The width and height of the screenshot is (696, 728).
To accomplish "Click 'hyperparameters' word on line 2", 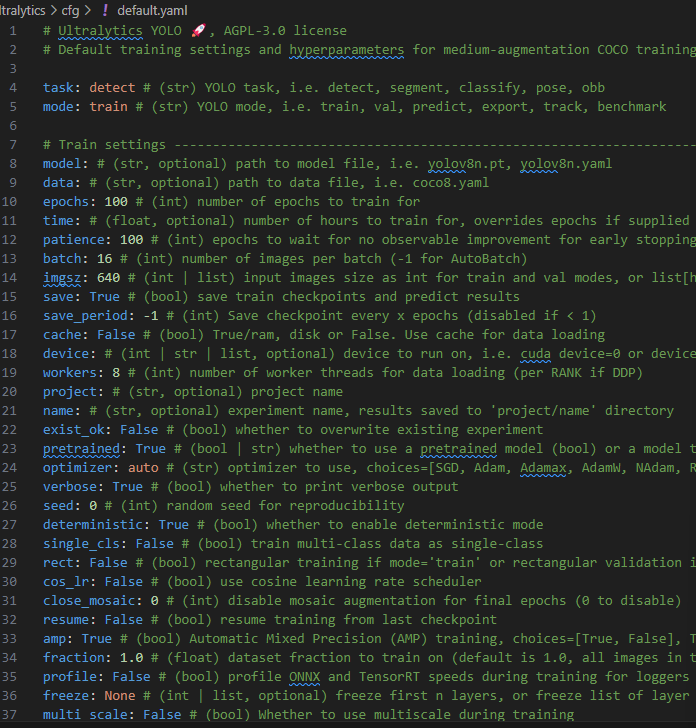I will [x=347, y=50].
